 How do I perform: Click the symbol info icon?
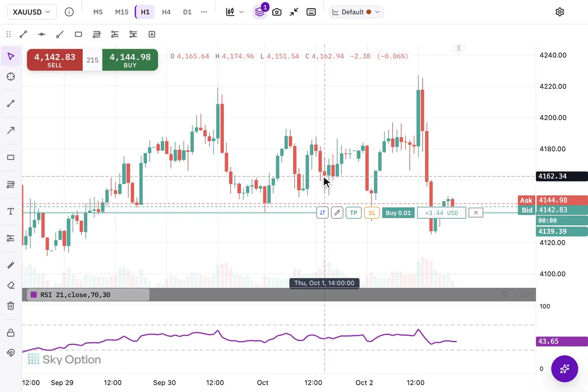(x=69, y=12)
